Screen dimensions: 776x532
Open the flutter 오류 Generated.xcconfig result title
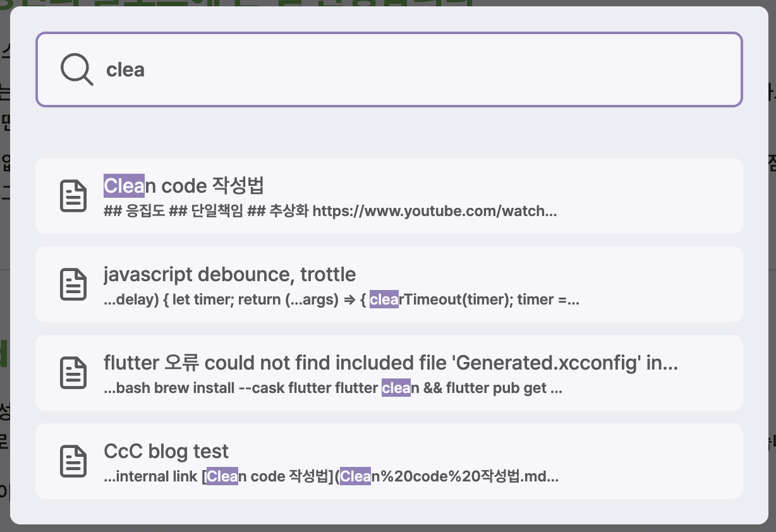(390, 363)
